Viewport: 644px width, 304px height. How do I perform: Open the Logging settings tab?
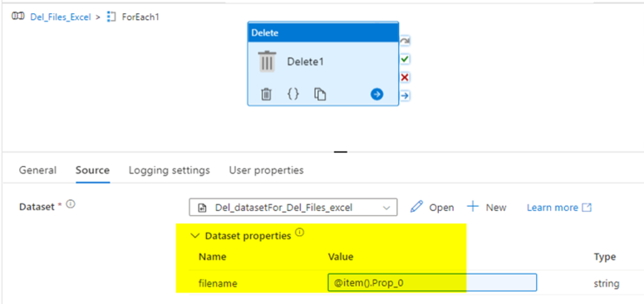click(170, 170)
